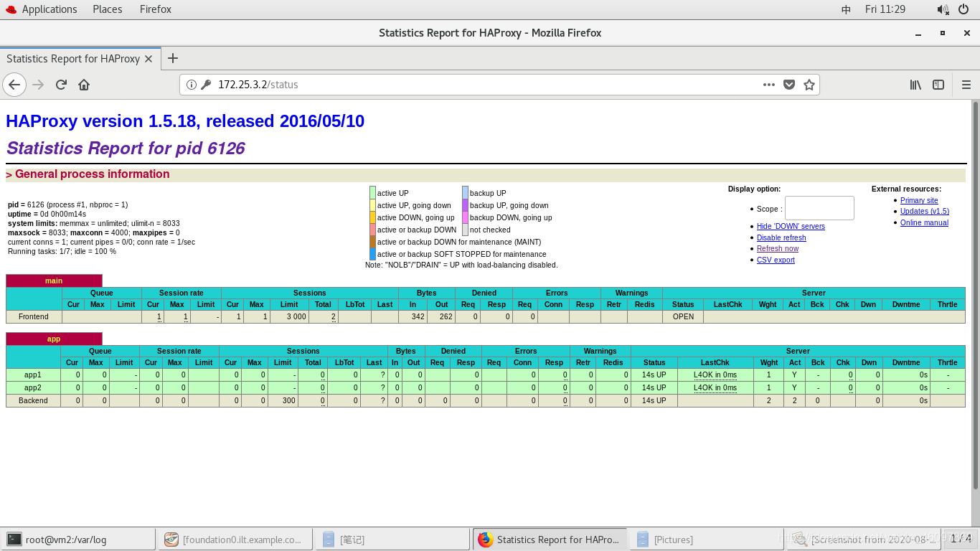
Task: Open the Places menu
Action: [108, 9]
